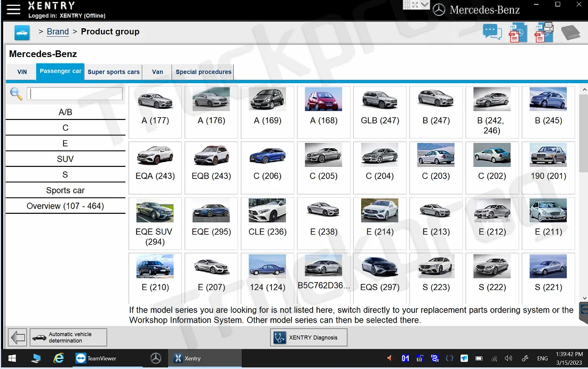Select model series B (247)
The image size is (588, 369).
coord(436,112)
